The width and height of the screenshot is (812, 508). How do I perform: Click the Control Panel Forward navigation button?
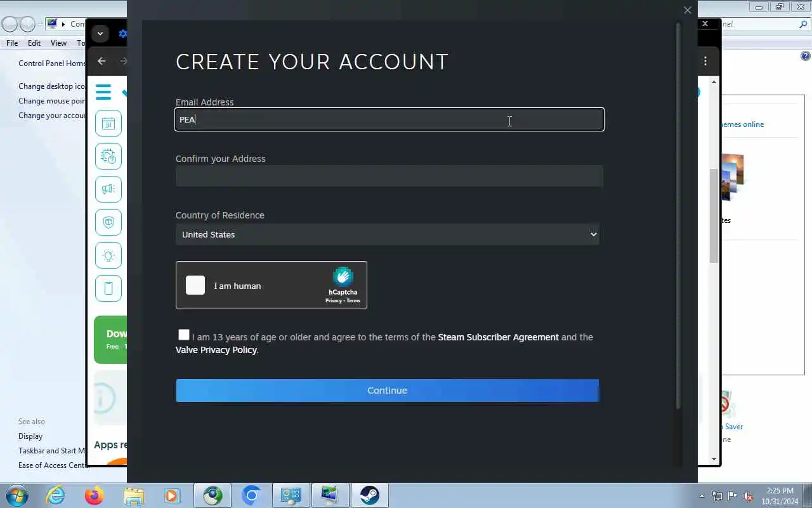(27, 24)
